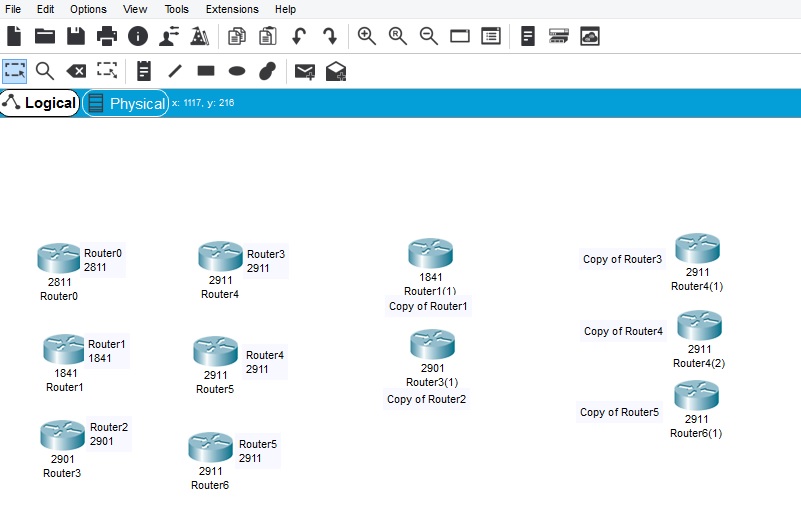Click the Zoom In magnifier icon
Image resolution: width=801 pixels, height=517 pixels.
(x=367, y=36)
